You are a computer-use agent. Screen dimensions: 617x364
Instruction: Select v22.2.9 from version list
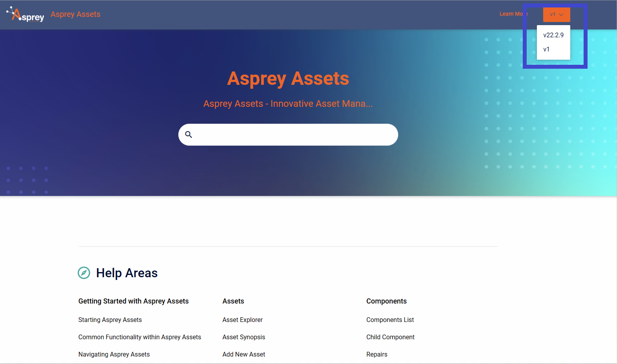click(553, 35)
